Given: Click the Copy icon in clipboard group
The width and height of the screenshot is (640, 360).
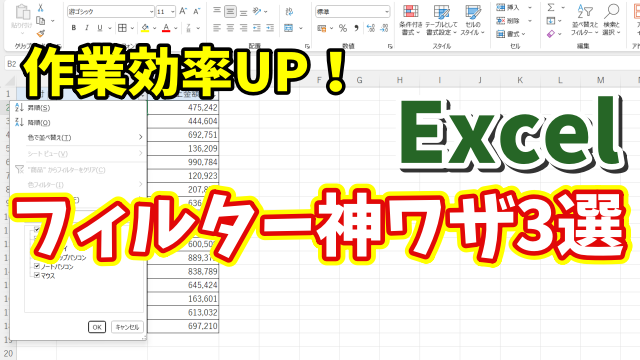Looking at the screenshot, I should pyautogui.click(x=40, y=20).
